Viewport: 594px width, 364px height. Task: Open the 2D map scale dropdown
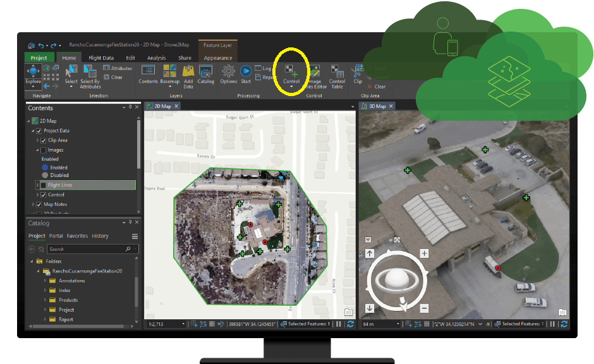(183, 324)
